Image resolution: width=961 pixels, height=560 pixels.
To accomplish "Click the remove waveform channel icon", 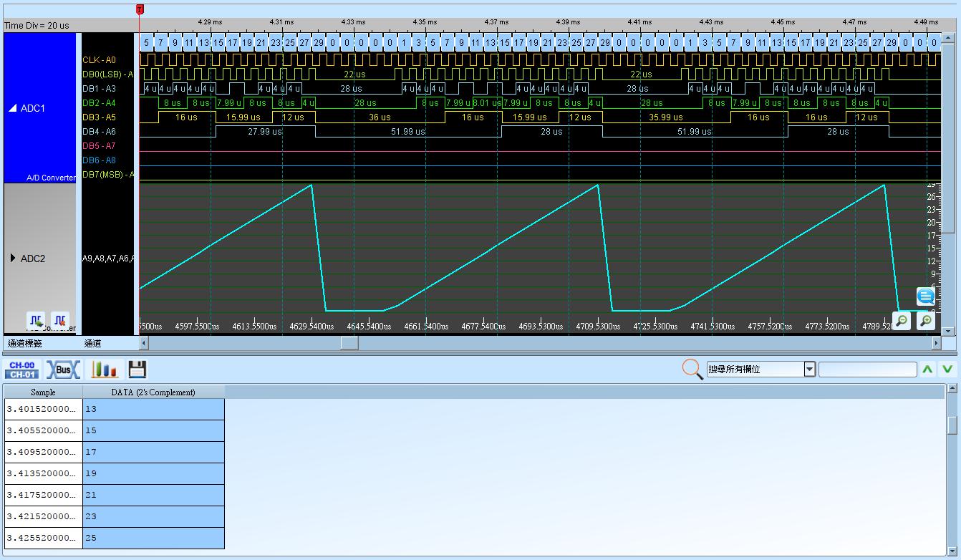I will [x=60, y=320].
